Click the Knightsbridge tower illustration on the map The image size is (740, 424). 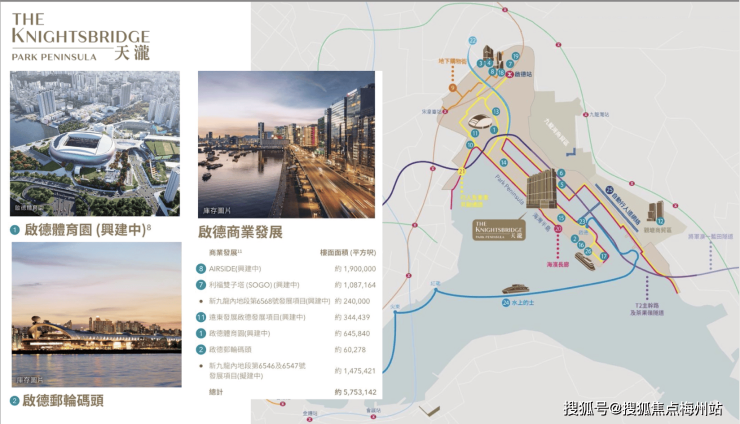pos(541,189)
